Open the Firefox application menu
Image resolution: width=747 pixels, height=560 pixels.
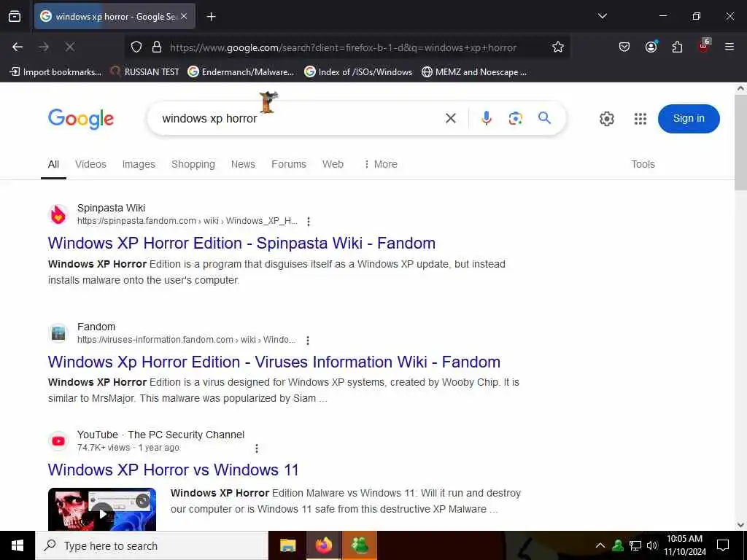tap(729, 47)
